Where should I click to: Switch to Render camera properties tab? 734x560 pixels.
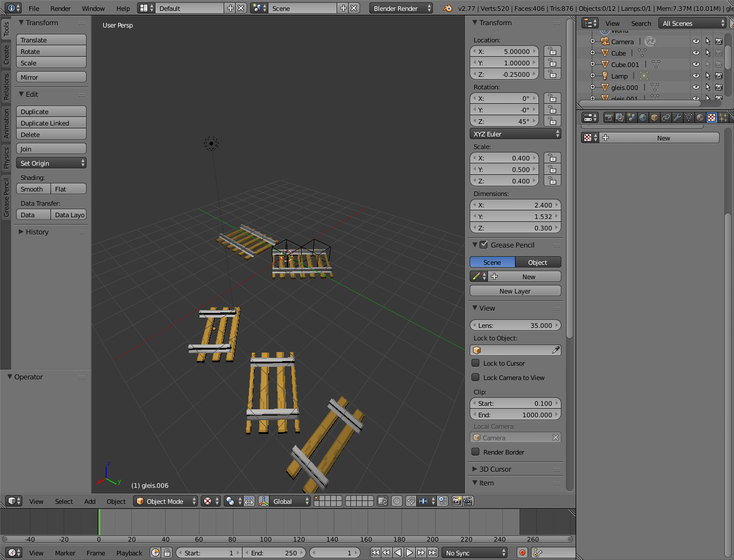tap(608, 118)
